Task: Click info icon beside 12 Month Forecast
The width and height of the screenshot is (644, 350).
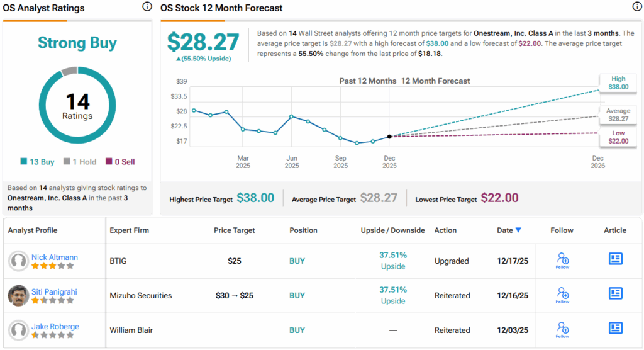Action: pos(636,7)
